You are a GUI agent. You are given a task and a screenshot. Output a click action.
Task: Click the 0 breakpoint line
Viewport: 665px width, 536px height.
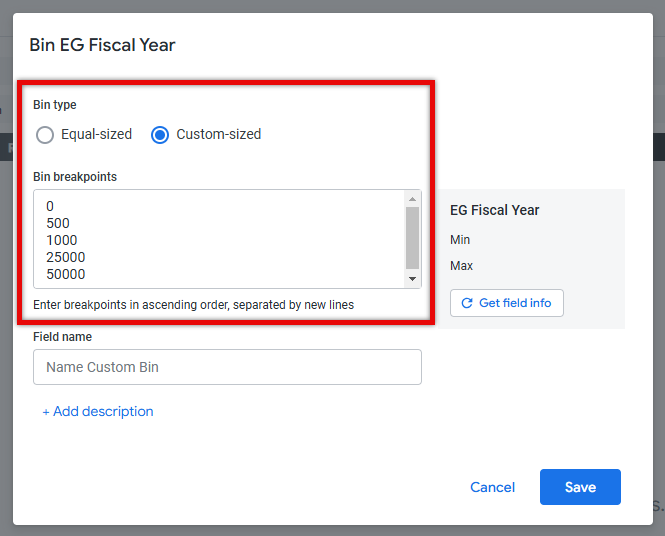click(x=50, y=207)
